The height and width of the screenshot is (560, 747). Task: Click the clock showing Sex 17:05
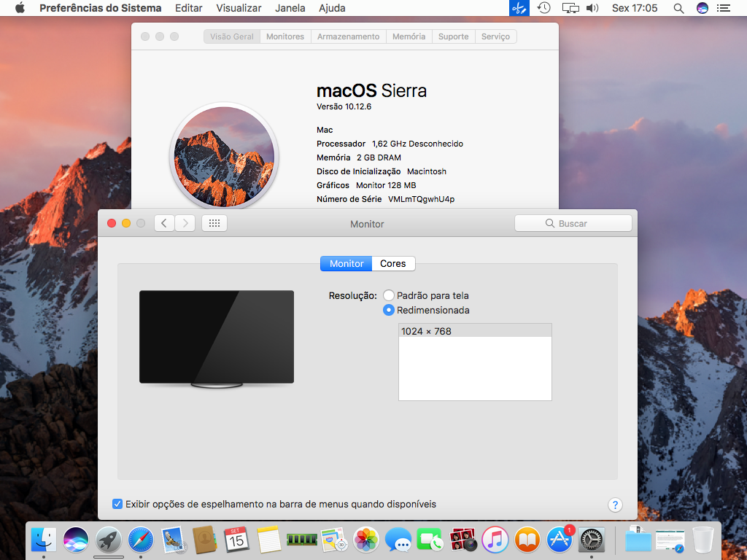point(635,8)
